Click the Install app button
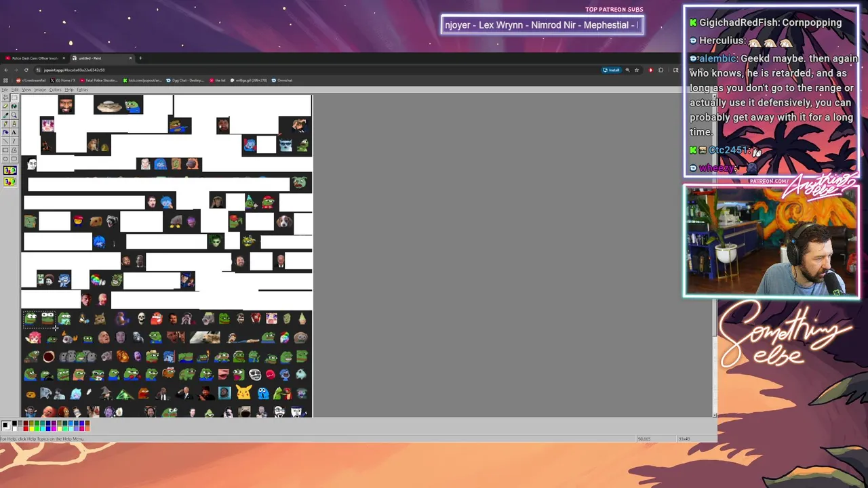 (612, 70)
